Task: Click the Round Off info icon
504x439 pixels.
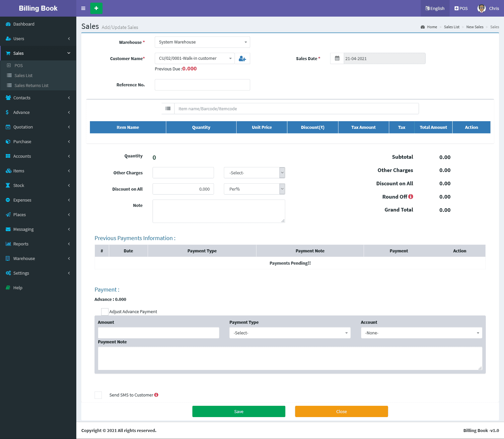Action: pos(411,197)
